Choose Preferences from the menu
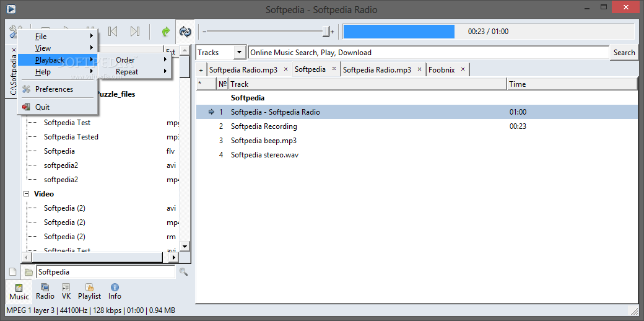644x321 pixels. [x=58, y=89]
